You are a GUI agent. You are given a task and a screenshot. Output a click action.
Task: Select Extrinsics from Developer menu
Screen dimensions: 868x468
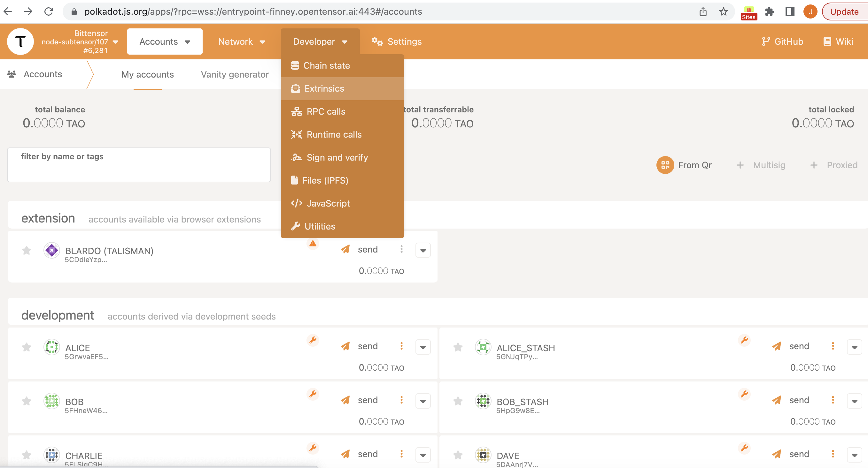[x=324, y=88]
